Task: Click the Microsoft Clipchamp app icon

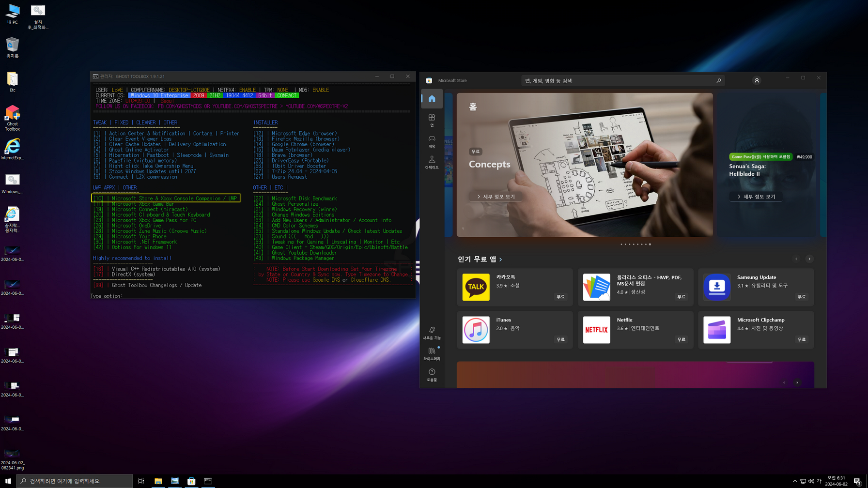Action: [x=716, y=330]
